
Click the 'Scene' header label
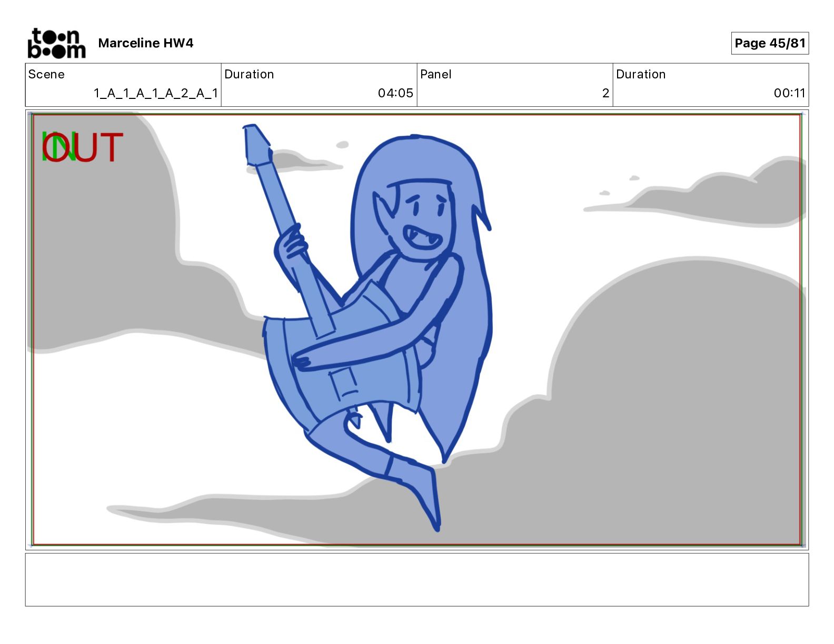click(x=46, y=74)
